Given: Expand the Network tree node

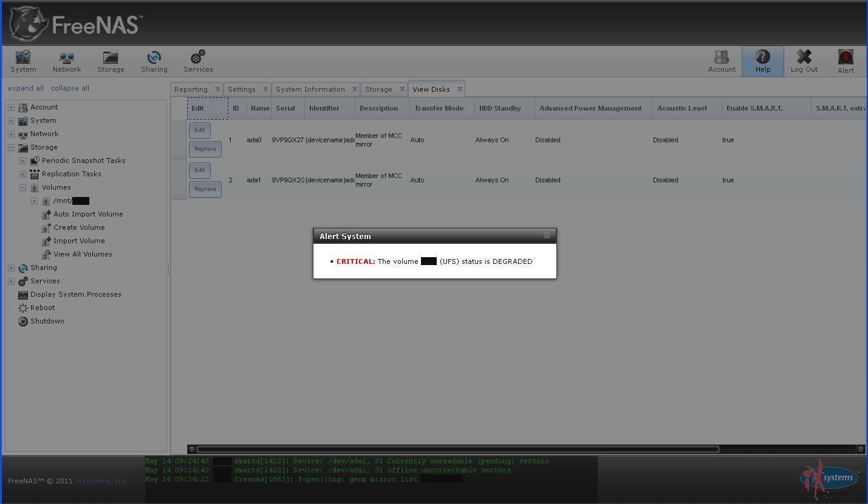Looking at the screenshot, I should pyautogui.click(x=11, y=134).
